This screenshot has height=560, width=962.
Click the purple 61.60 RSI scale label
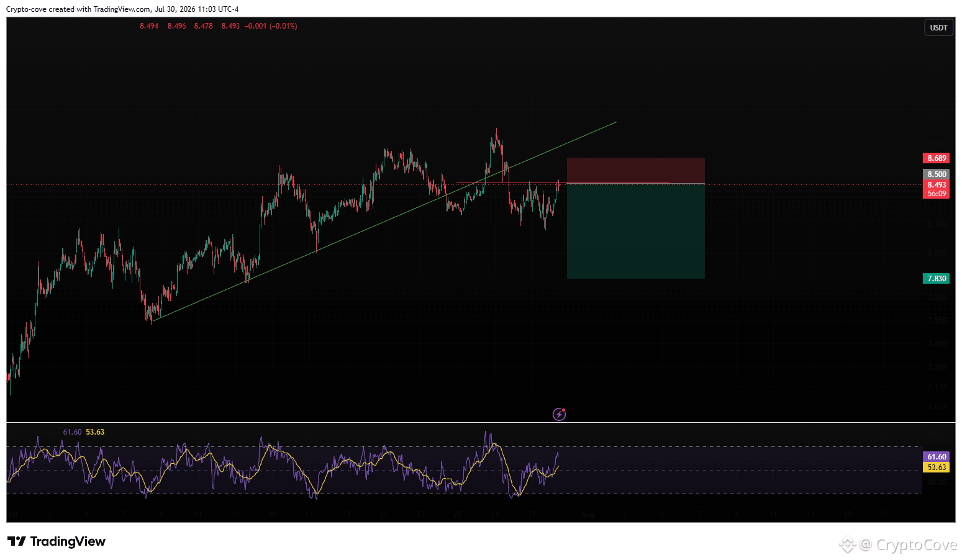click(x=936, y=457)
